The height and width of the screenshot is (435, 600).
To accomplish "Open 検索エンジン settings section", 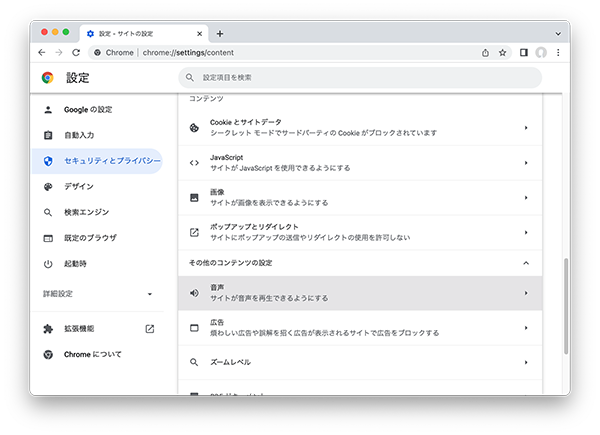I will click(x=86, y=212).
